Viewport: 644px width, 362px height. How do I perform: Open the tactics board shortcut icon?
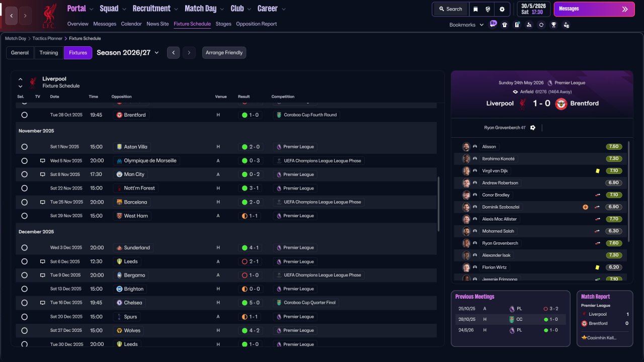click(517, 25)
